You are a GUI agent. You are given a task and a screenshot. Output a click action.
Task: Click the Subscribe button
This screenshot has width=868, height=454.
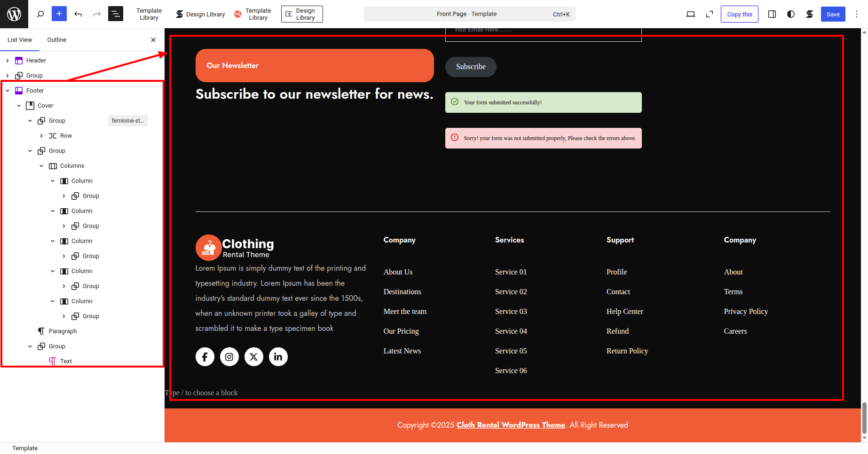[x=471, y=67]
